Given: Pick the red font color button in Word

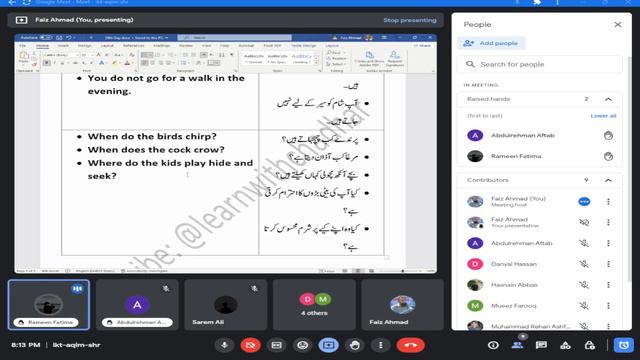Looking at the screenshot, I should pyautogui.click(x=128, y=63).
